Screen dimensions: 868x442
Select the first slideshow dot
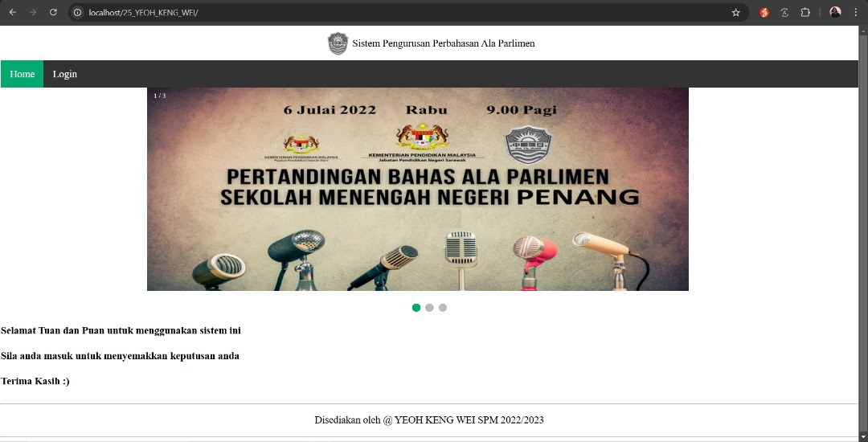[416, 308]
